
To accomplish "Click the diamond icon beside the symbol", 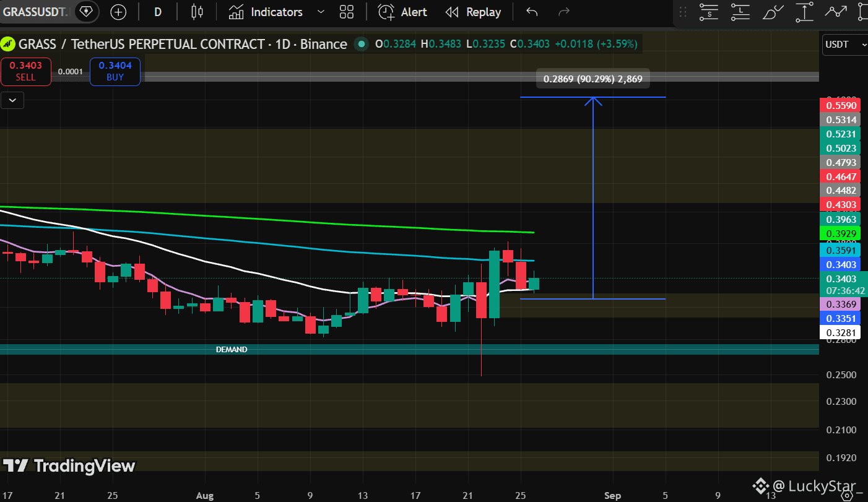I will 85,12.
